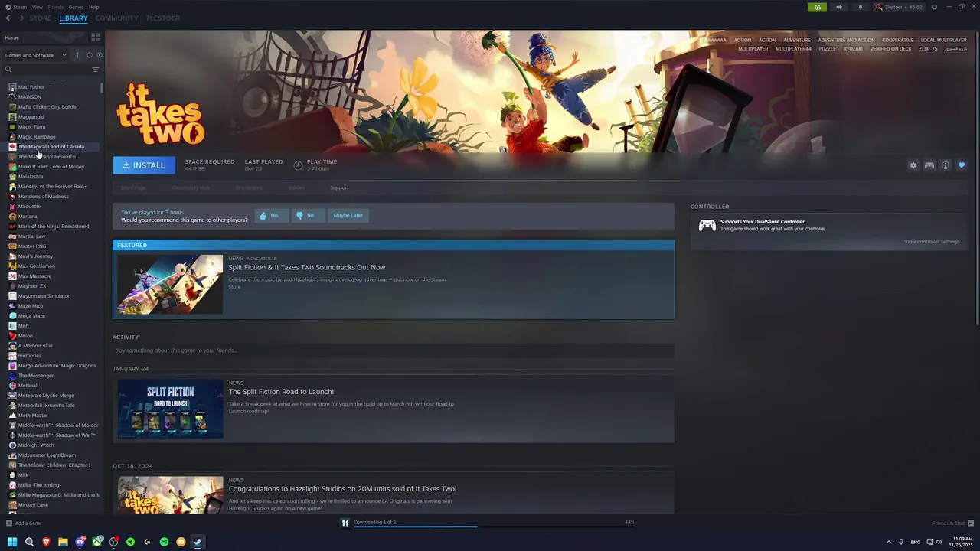Viewport: 980px width, 551px height.
Task: Recommend game by clicking Yes
Action: (271, 216)
